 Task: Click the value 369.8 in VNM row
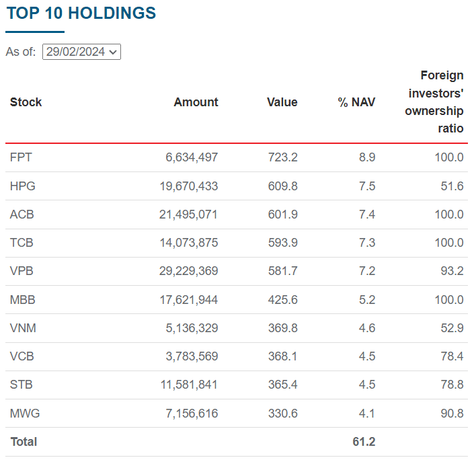coord(282,328)
